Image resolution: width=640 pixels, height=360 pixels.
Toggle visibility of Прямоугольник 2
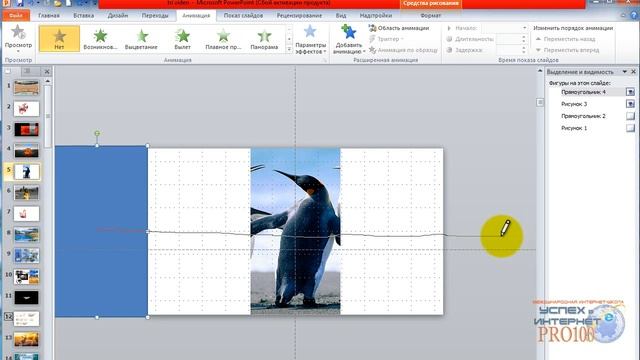630,116
